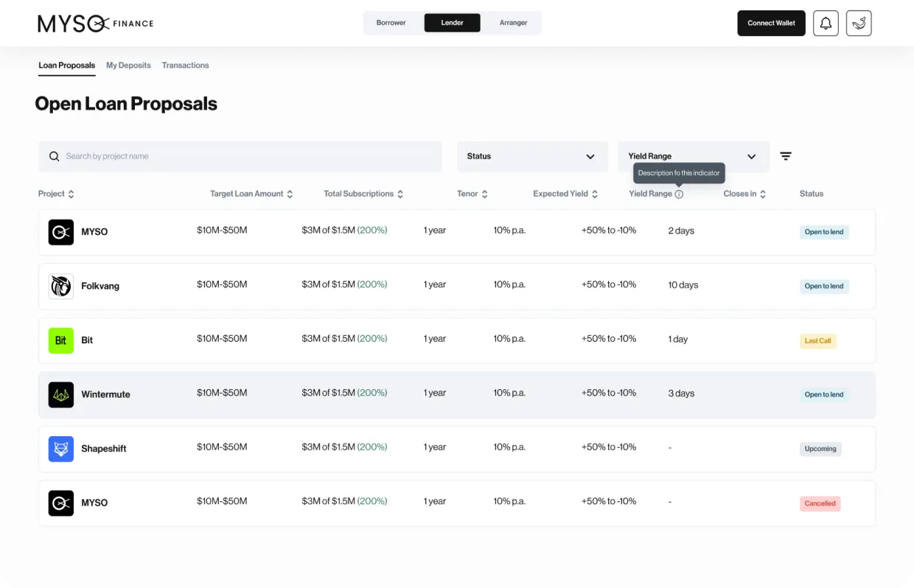Switch to the Borrower role
Viewport: 914px width, 588px height.
click(391, 23)
